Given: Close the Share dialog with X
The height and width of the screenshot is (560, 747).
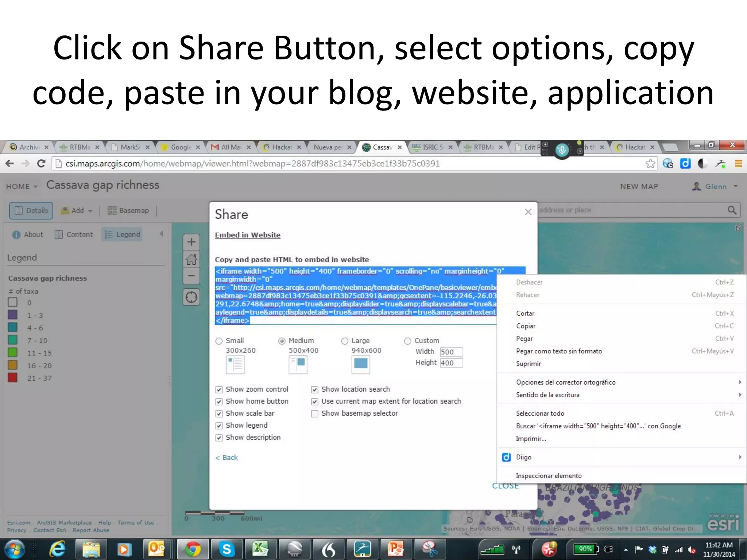Looking at the screenshot, I should pos(528,212).
